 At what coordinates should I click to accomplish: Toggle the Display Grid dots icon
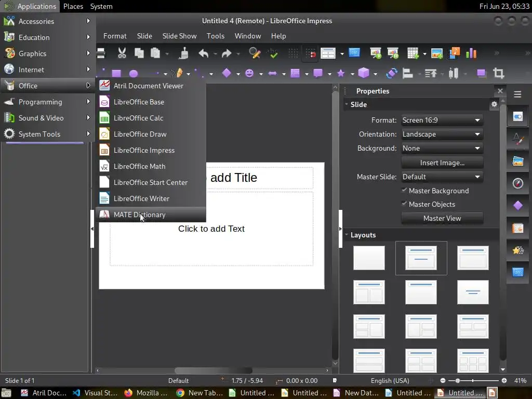[x=293, y=54]
